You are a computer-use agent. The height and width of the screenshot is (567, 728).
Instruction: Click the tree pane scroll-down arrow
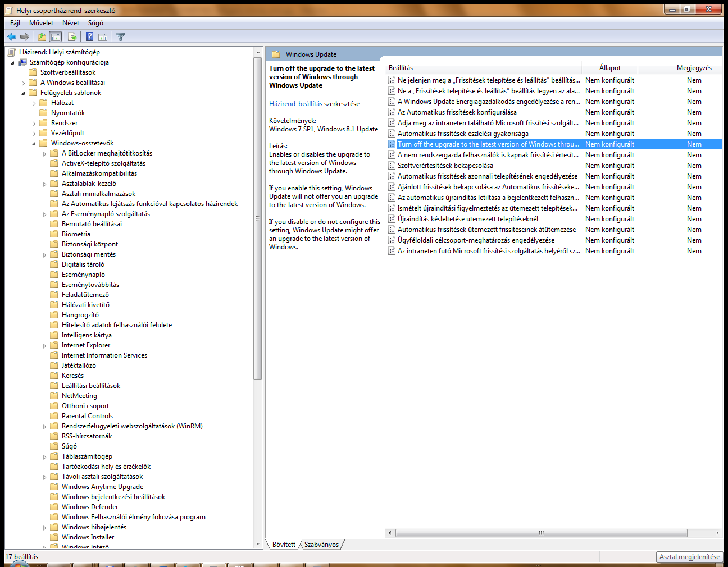click(x=258, y=543)
